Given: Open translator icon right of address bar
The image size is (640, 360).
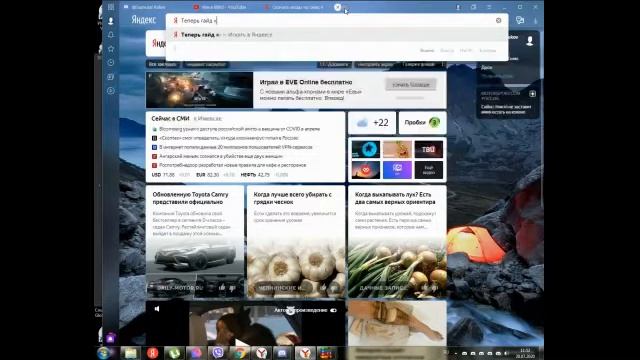Looking at the screenshot, I should tap(520, 20).
